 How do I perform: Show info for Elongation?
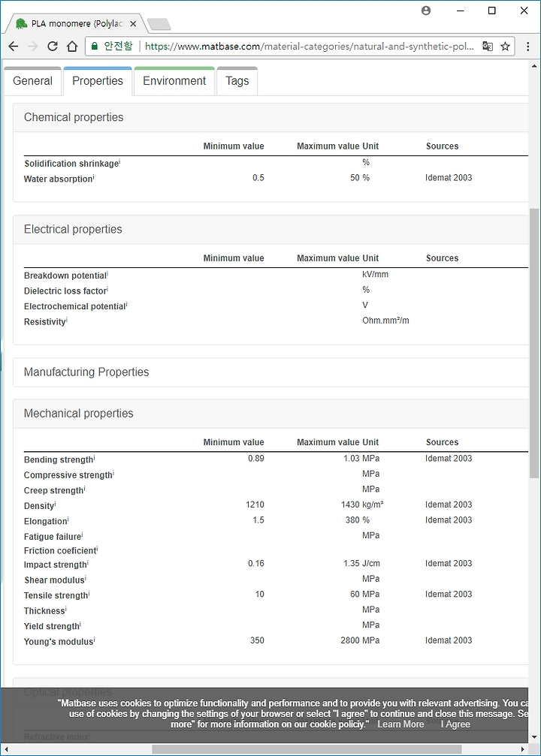click(68, 519)
